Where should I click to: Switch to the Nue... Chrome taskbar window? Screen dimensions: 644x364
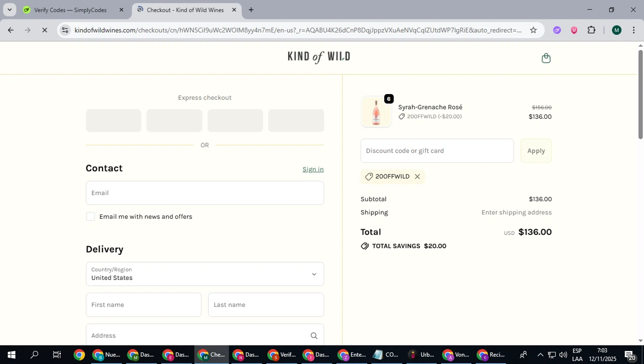click(107, 355)
